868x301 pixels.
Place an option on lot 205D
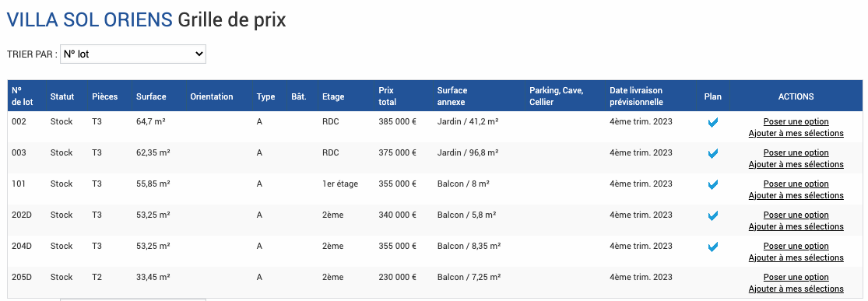(796, 277)
